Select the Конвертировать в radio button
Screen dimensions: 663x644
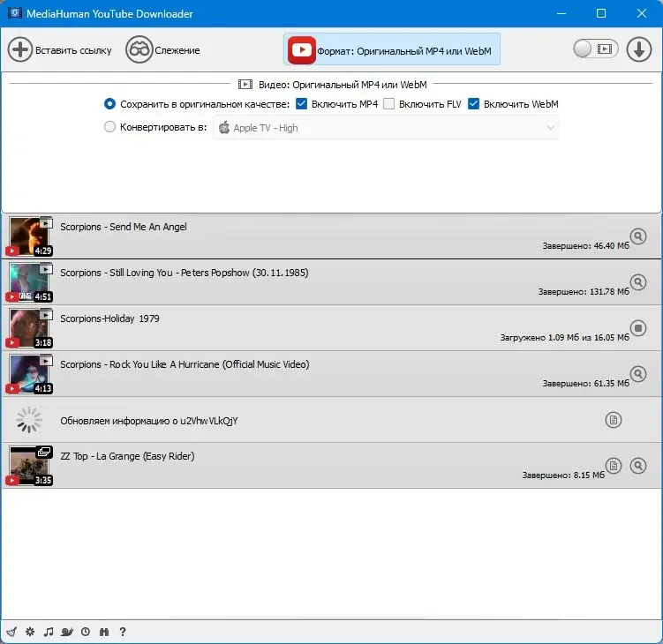(109, 127)
